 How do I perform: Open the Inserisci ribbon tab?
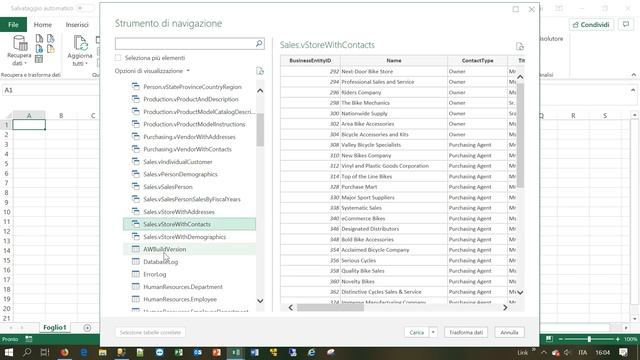coord(77,24)
